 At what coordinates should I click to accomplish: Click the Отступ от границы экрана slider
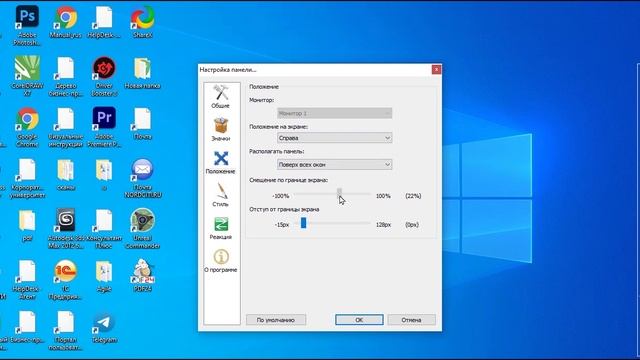pyautogui.click(x=332, y=223)
